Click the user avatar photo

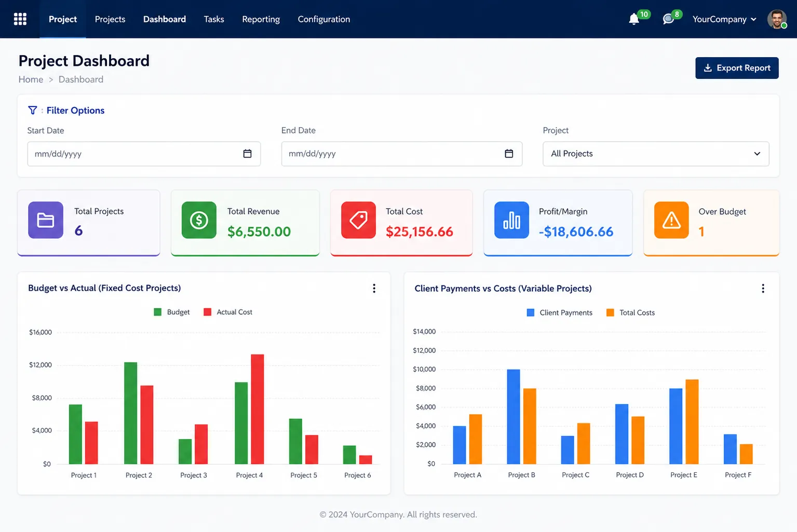777,19
